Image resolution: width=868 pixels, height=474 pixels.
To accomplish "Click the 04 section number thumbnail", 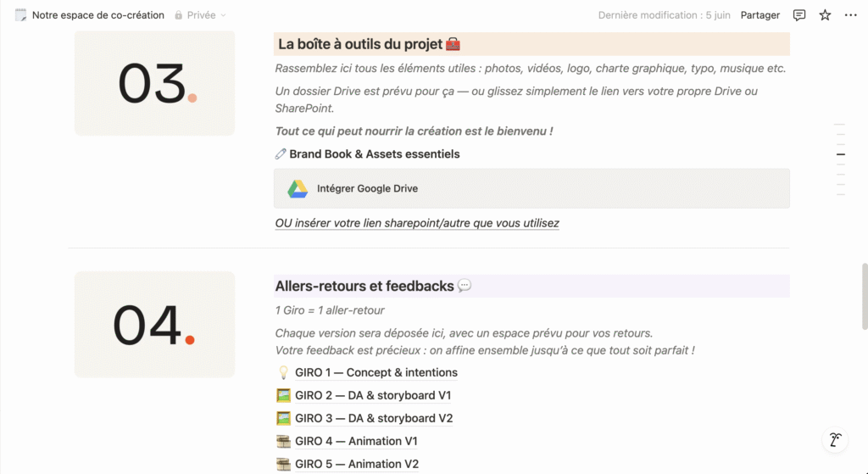I will click(x=154, y=324).
